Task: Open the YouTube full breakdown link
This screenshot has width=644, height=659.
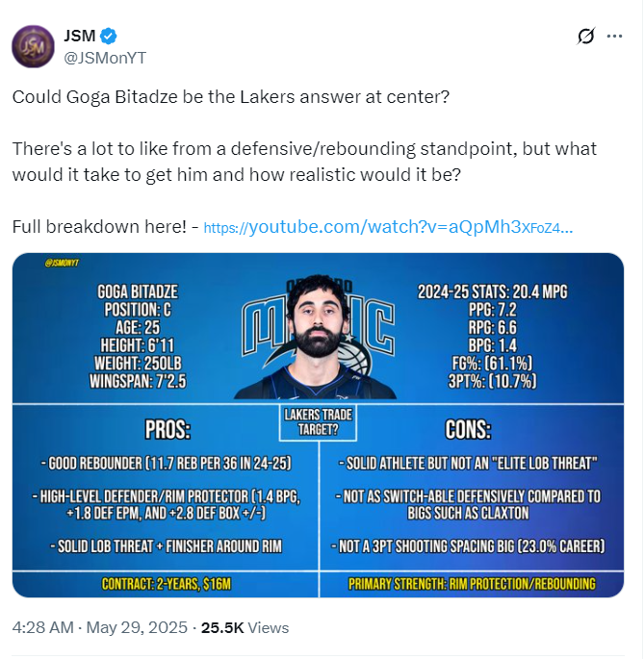Action: tap(390, 228)
